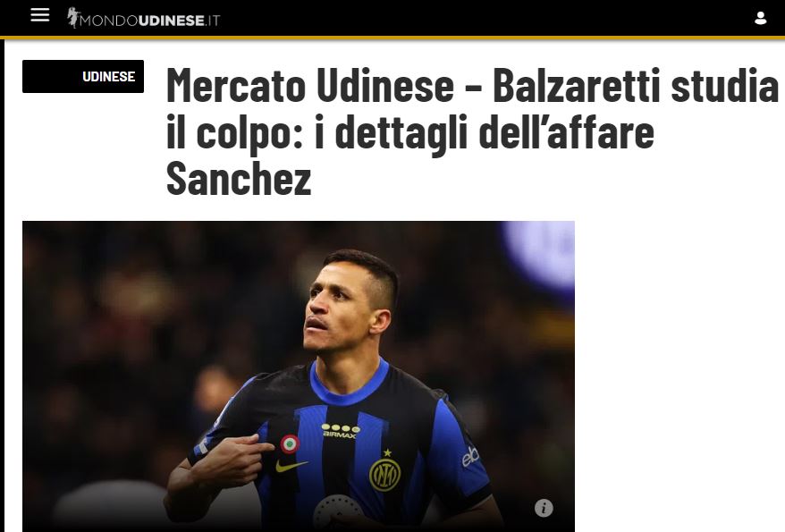Viewport: 785px width, 532px height.
Task: Show photo credits via info icon
Action: (x=544, y=508)
